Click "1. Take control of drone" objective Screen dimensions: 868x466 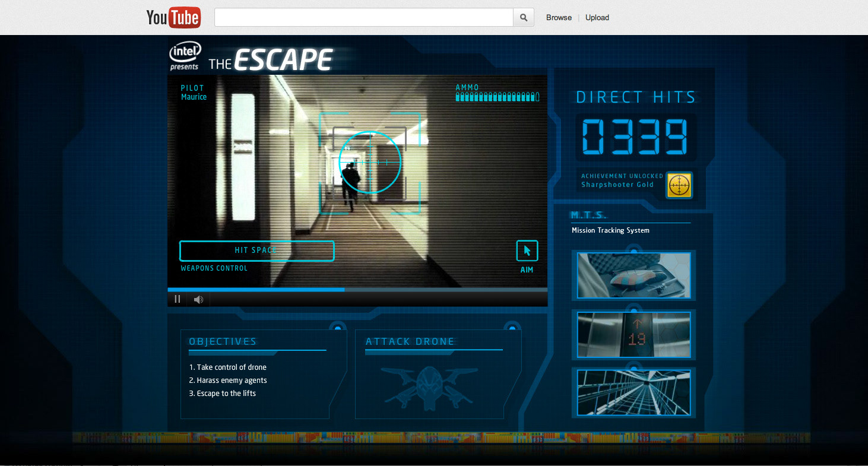[227, 367]
